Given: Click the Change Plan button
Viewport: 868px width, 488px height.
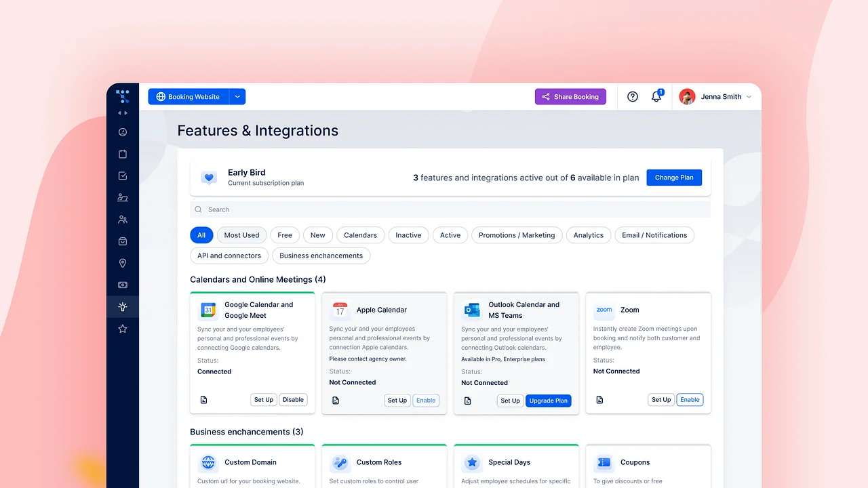Looking at the screenshot, I should [674, 177].
